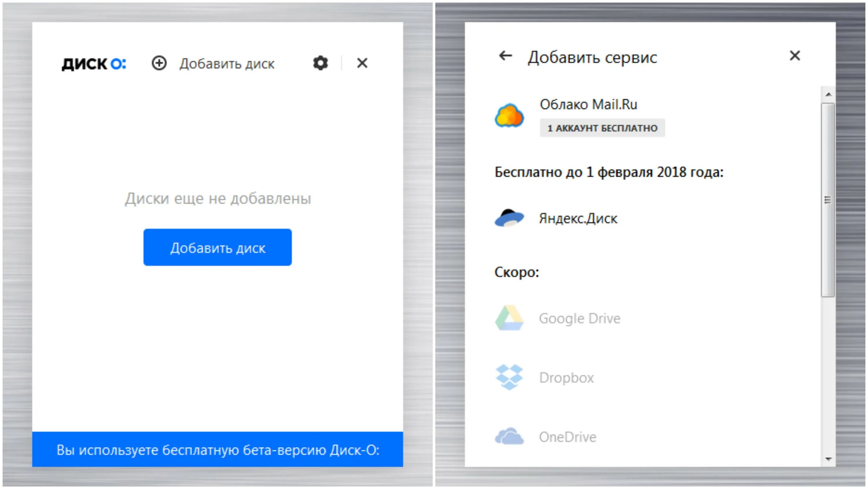The width and height of the screenshot is (868, 489).
Task: Click the "1 АККАУНТ БЕСПЛАТНО" badge
Action: point(602,128)
